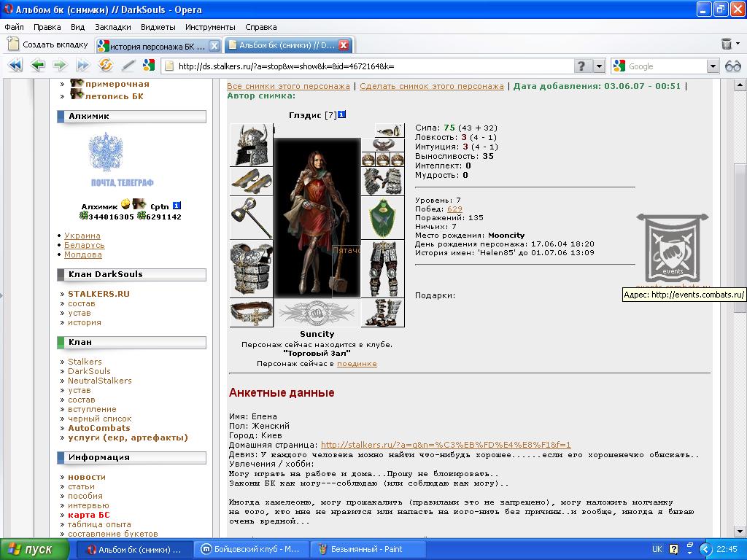The width and height of the screenshot is (747, 560).
Task: Click the карта БС sidebar link
Action: 88,515
